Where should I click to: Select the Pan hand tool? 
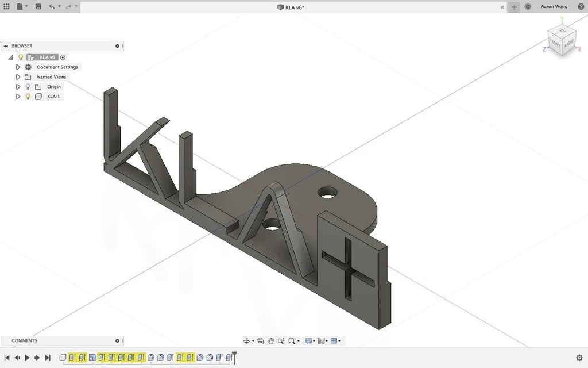click(x=270, y=341)
